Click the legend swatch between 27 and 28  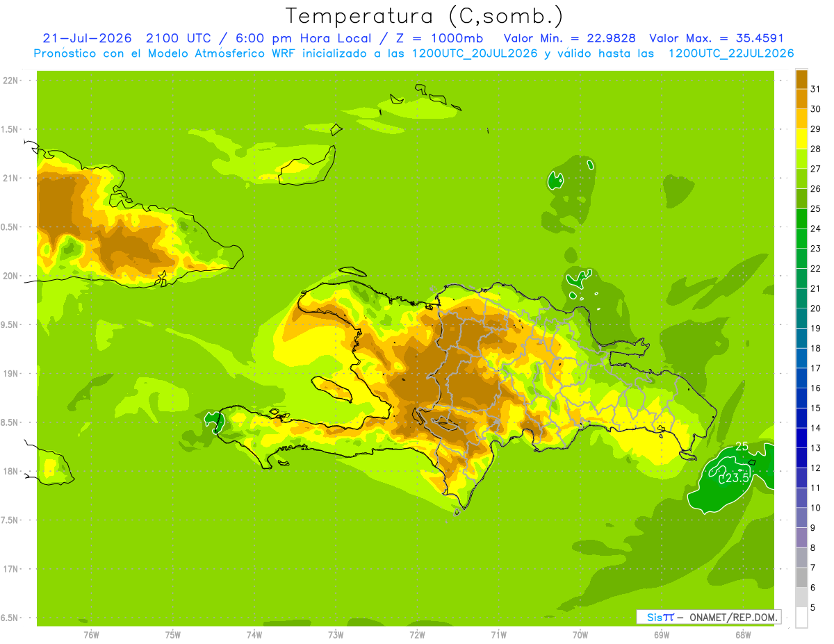tap(801, 158)
